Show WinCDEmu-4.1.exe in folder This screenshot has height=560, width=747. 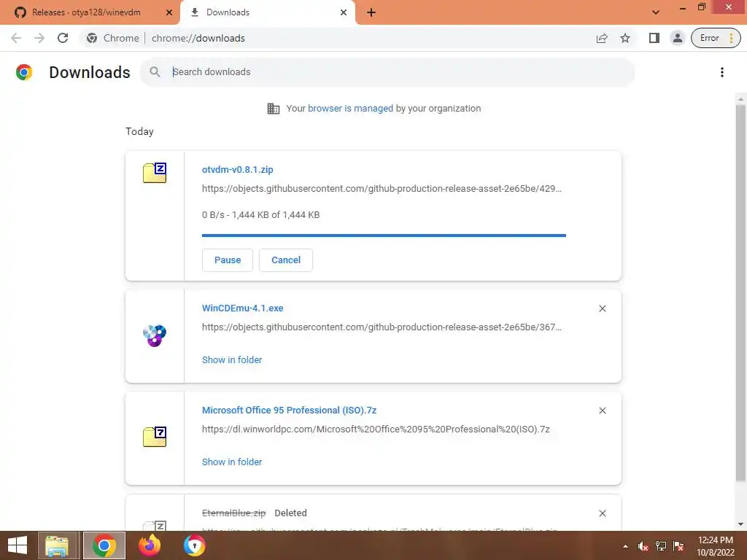[x=232, y=360]
